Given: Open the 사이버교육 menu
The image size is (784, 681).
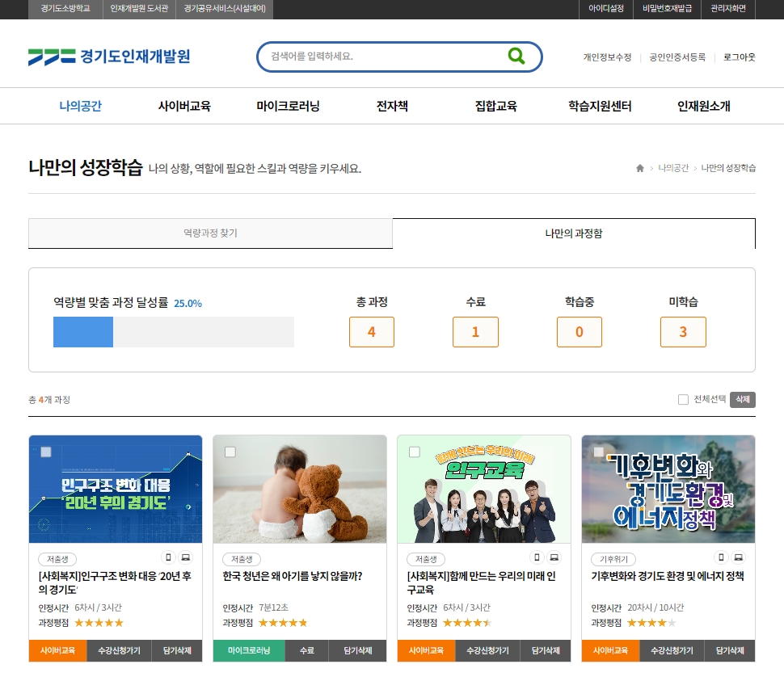Looking at the screenshot, I should 183,106.
